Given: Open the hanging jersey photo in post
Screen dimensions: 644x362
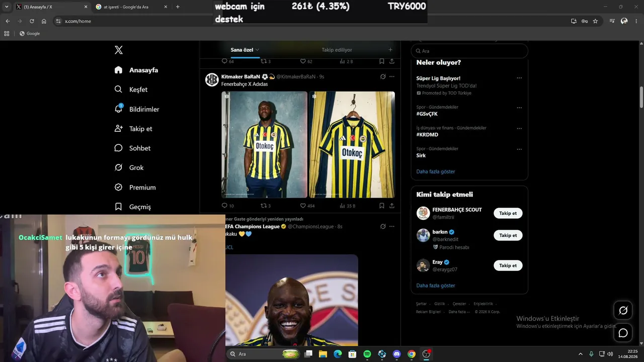Looking at the screenshot, I should point(352,145).
